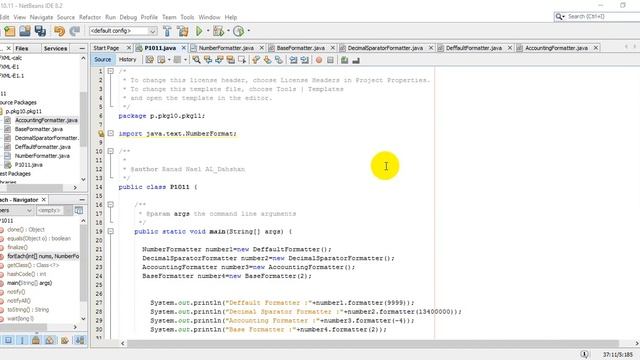Click the Debug Project icon

coord(218,31)
